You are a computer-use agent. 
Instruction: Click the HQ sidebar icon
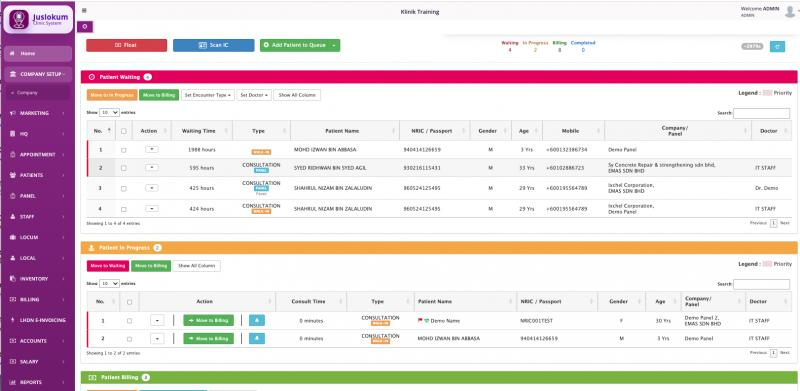point(13,134)
